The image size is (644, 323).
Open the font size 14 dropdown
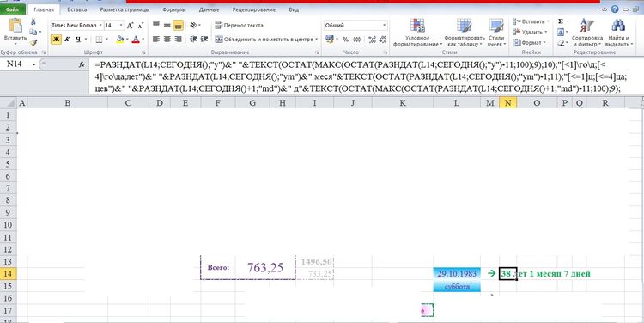pyautogui.click(x=121, y=26)
